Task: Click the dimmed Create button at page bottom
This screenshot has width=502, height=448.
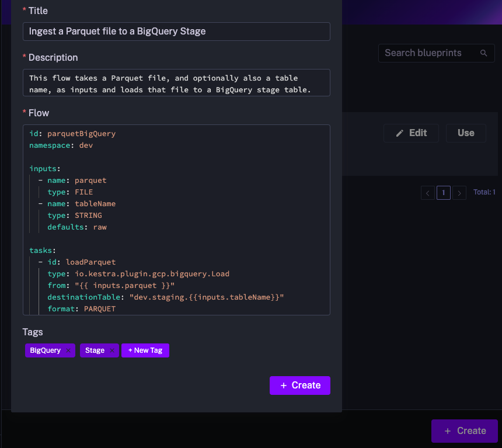Action: coord(464,431)
